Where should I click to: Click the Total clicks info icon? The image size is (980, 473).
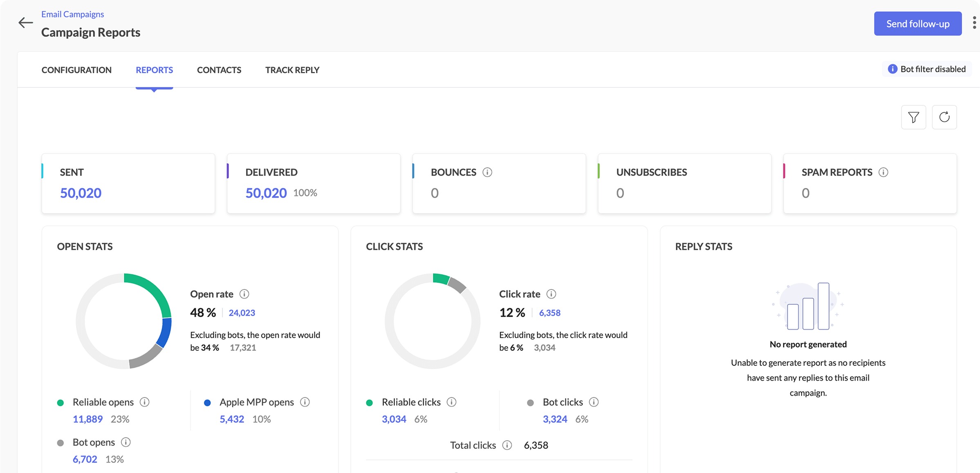pos(507,445)
